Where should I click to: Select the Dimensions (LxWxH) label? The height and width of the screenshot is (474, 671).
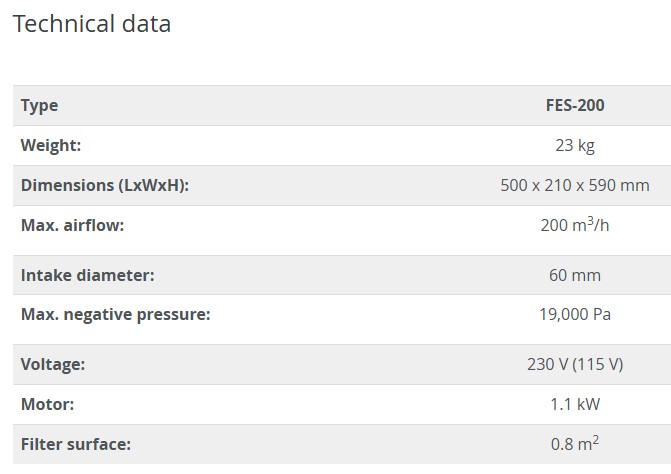pyautogui.click(x=105, y=185)
